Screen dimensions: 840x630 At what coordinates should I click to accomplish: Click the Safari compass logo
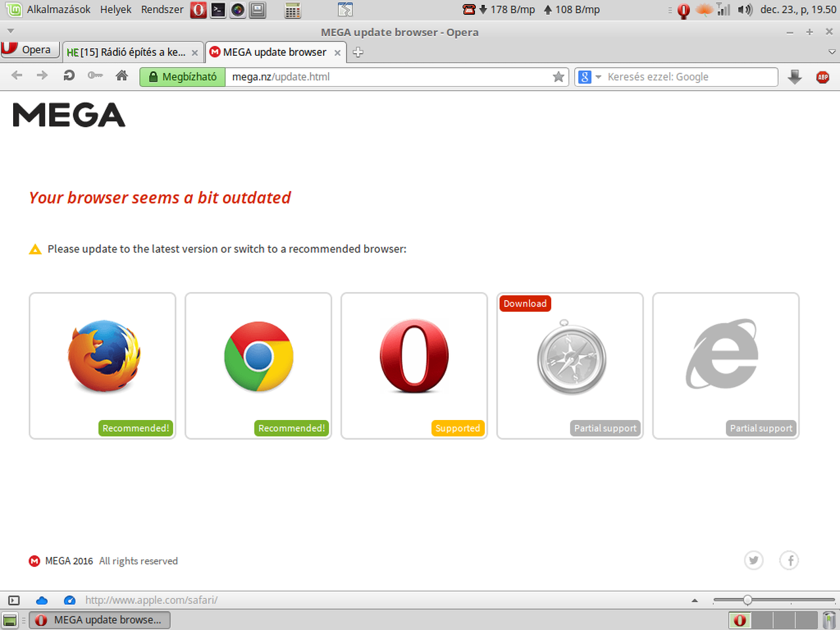571,358
